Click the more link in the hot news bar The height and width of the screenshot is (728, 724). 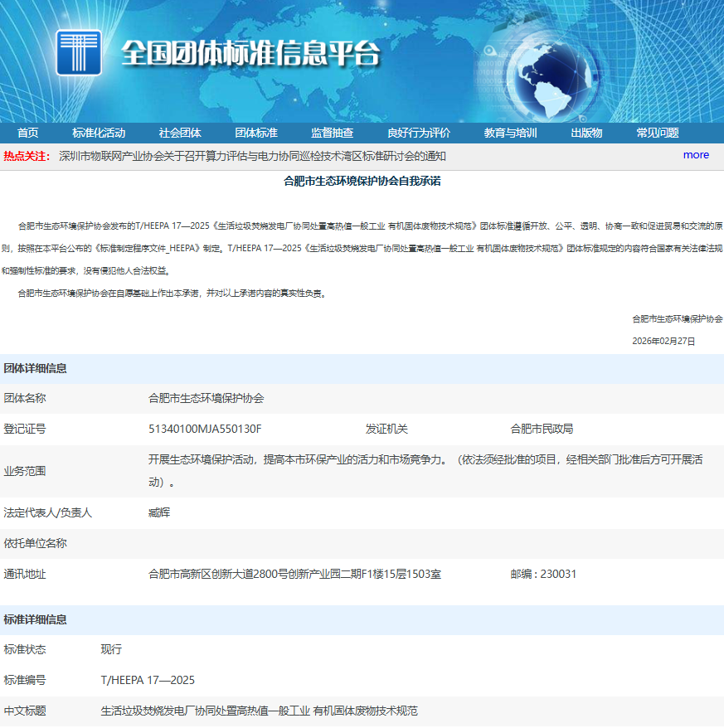(x=696, y=155)
